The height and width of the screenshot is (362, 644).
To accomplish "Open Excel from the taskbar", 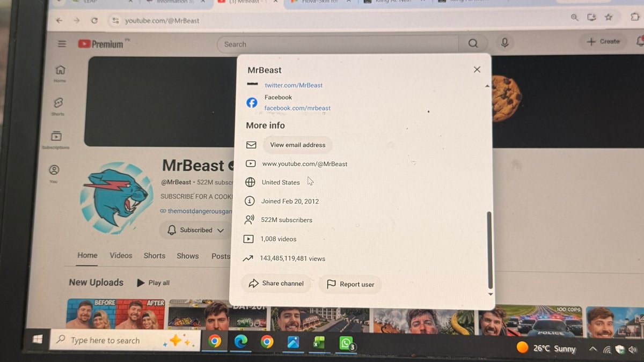I will click(x=319, y=343).
